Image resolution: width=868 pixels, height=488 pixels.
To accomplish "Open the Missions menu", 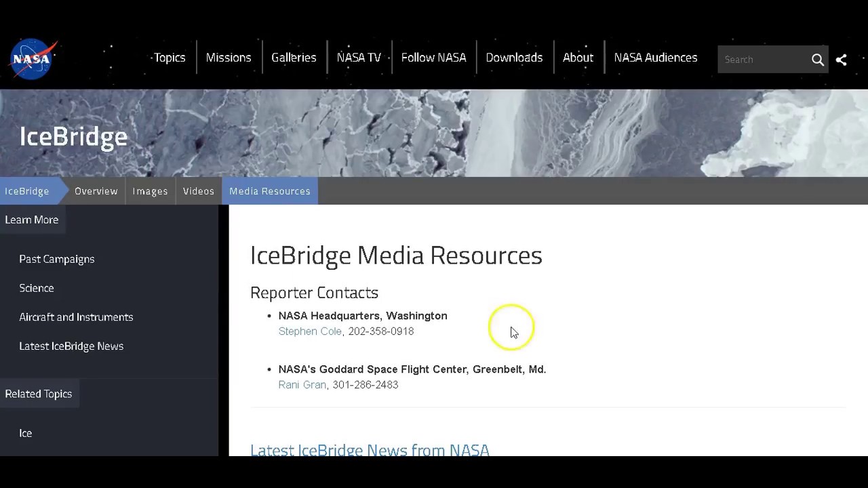I will (229, 58).
